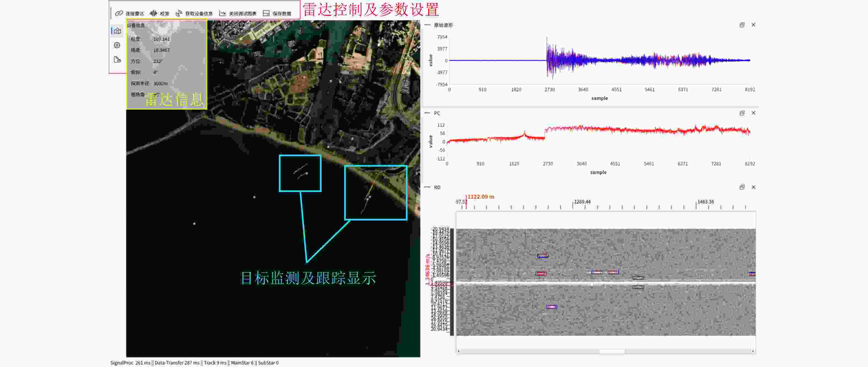Image resolution: width=868 pixels, height=367 pixels.
Task: Collapse the 原始波形 panel with dash
Action: pyautogui.click(x=427, y=25)
